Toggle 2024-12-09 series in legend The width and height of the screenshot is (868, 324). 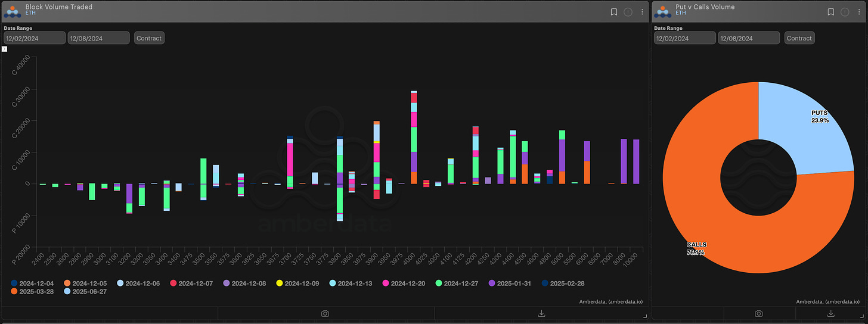pos(298,283)
